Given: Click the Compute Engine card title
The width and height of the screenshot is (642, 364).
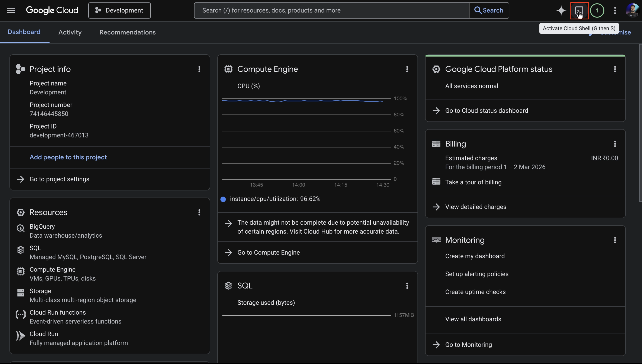Looking at the screenshot, I should (x=267, y=69).
